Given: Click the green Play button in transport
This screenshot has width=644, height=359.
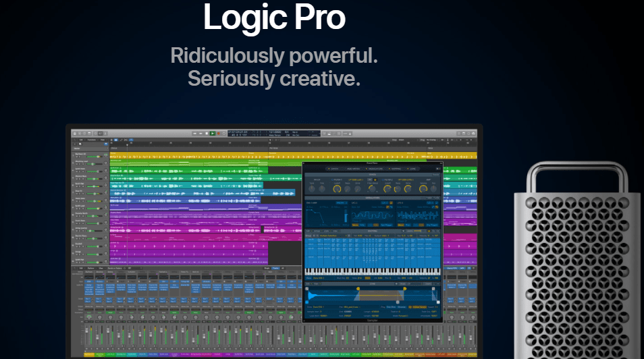Looking at the screenshot, I should click(213, 134).
